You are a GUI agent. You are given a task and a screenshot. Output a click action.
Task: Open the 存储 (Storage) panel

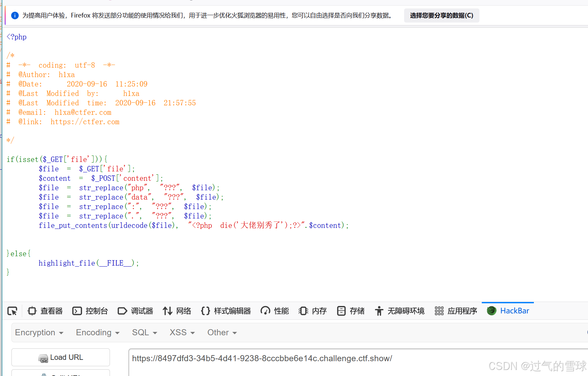point(351,311)
